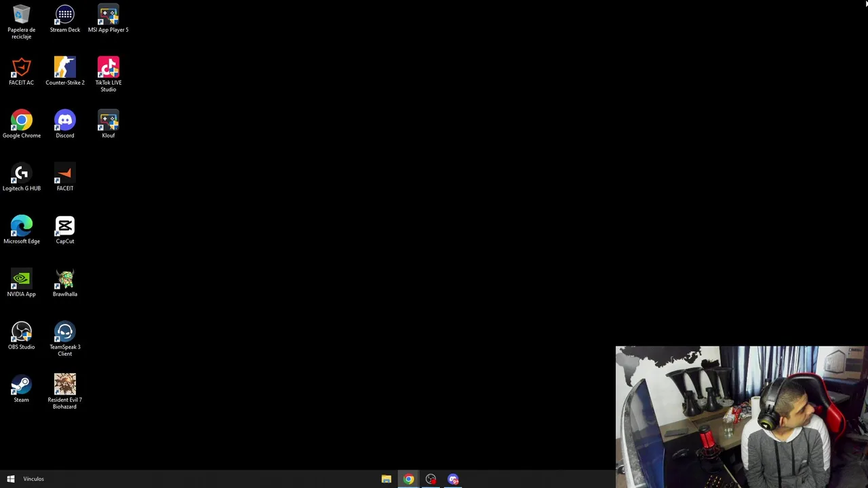Select the OBS Studio desktop icon
The image size is (868, 488).
21,336
